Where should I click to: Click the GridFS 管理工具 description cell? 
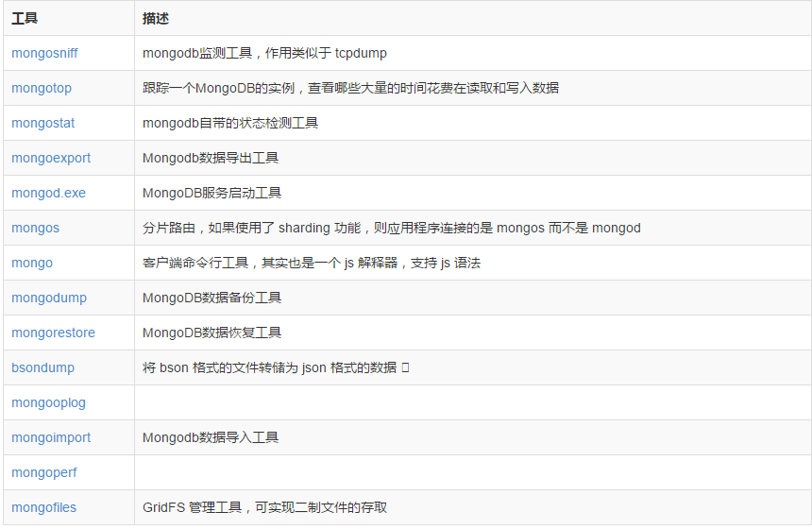(x=473, y=508)
